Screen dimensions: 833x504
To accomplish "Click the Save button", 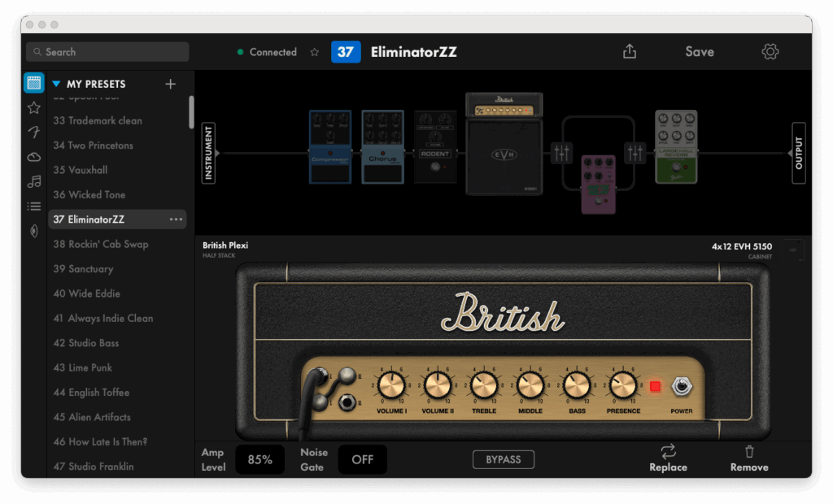I will pos(699,51).
